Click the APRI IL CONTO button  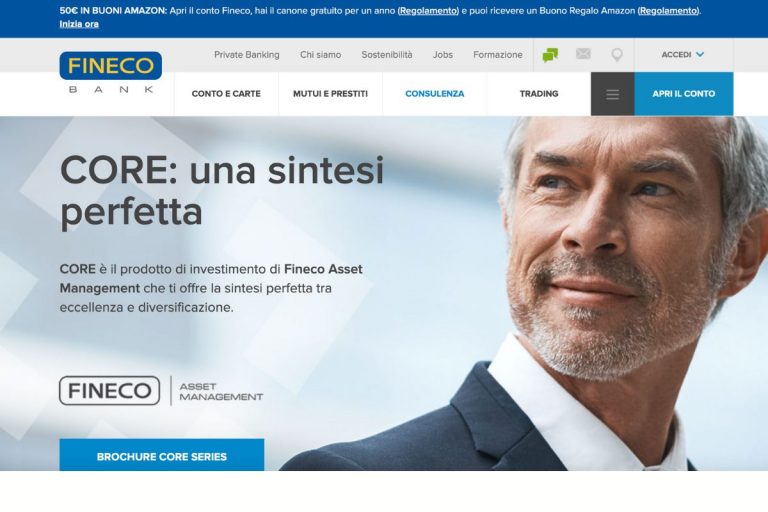[x=684, y=94]
